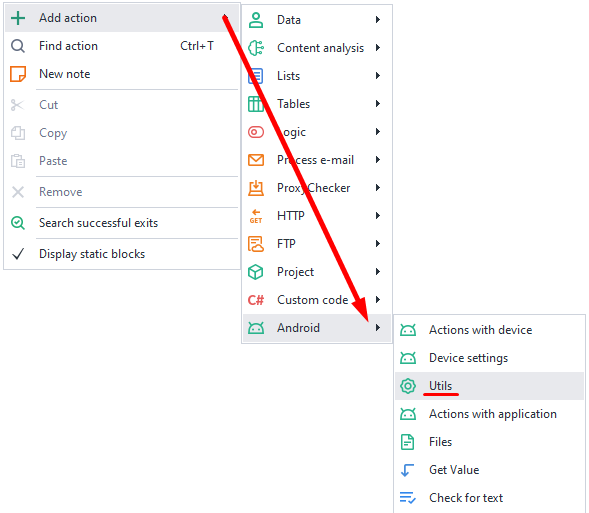Expand the Data submenu arrow
Image resolution: width=589 pixels, height=513 pixels.
point(378,20)
